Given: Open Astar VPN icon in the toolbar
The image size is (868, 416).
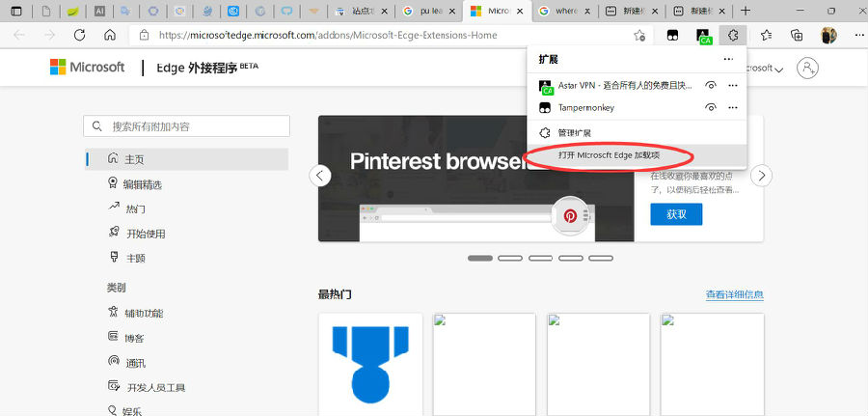Looking at the screenshot, I should [704, 37].
